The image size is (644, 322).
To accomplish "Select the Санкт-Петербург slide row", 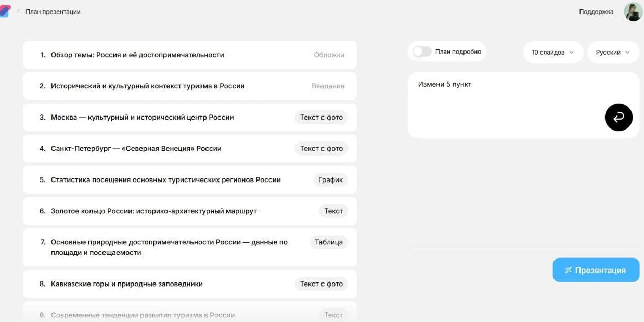I will (x=156, y=148).
